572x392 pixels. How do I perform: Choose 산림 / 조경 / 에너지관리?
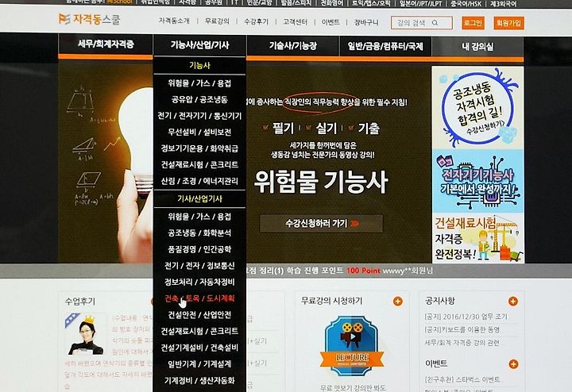[199, 181]
